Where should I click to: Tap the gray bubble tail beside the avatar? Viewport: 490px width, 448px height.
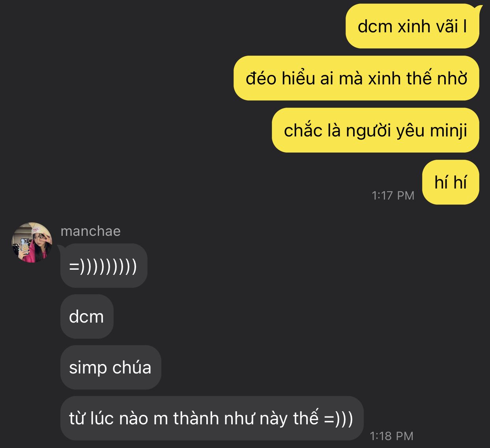[x=62, y=248]
